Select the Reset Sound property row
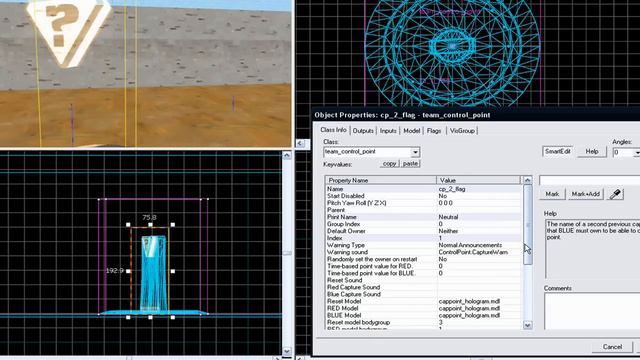The image size is (640, 360). 423,280
